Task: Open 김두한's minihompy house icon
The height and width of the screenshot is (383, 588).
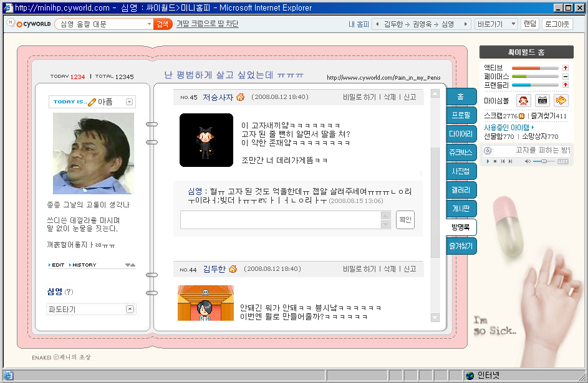Action: pos(233,269)
